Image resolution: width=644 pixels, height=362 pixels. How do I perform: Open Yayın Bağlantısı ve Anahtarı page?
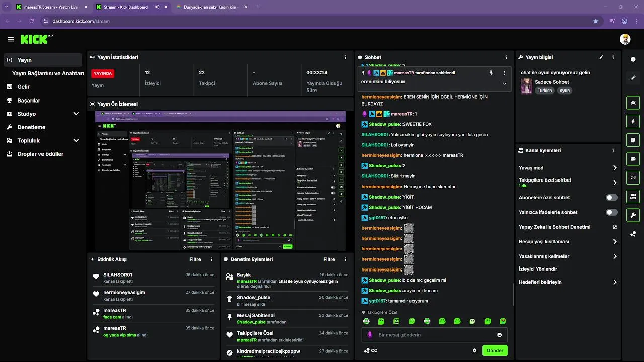(x=48, y=73)
